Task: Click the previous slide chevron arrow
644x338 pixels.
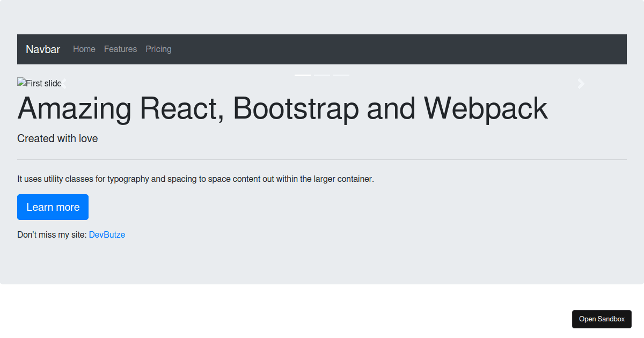Action: click(x=63, y=84)
